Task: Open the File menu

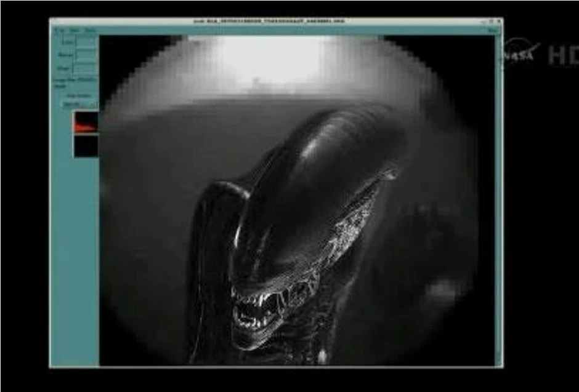Action: pos(60,30)
